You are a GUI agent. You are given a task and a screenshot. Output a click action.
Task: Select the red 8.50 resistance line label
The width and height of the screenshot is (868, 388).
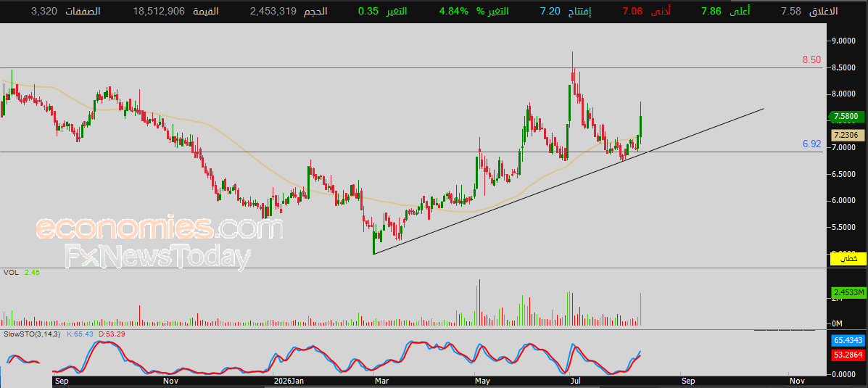[x=811, y=59]
